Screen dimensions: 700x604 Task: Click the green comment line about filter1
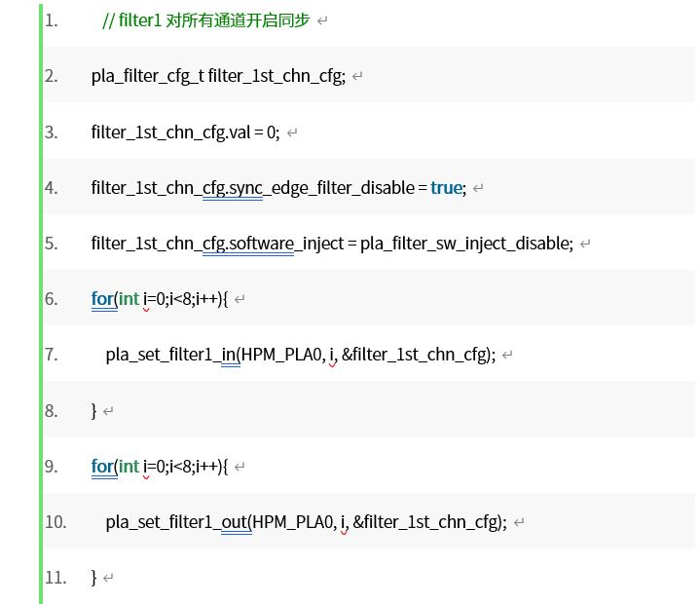pyautogui.click(x=205, y=20)
